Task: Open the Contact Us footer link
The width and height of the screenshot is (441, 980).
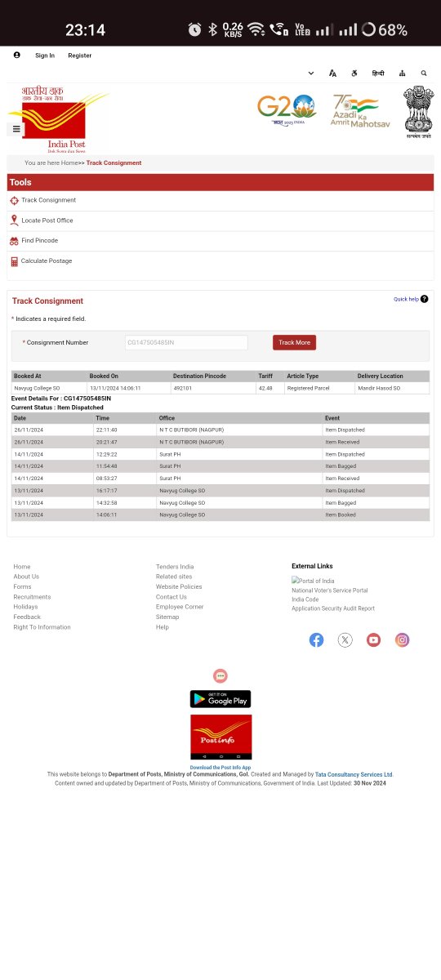Action: [x=171, y=597]
